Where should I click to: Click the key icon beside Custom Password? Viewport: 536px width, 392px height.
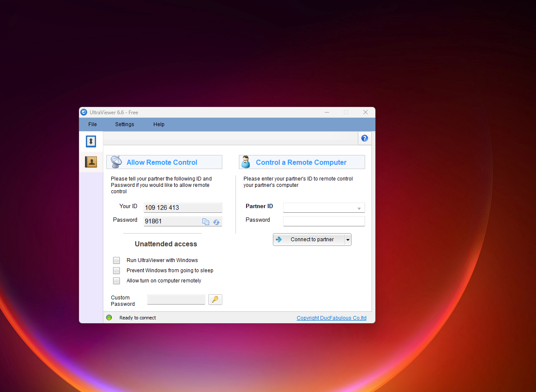click(x=215, y=299)
